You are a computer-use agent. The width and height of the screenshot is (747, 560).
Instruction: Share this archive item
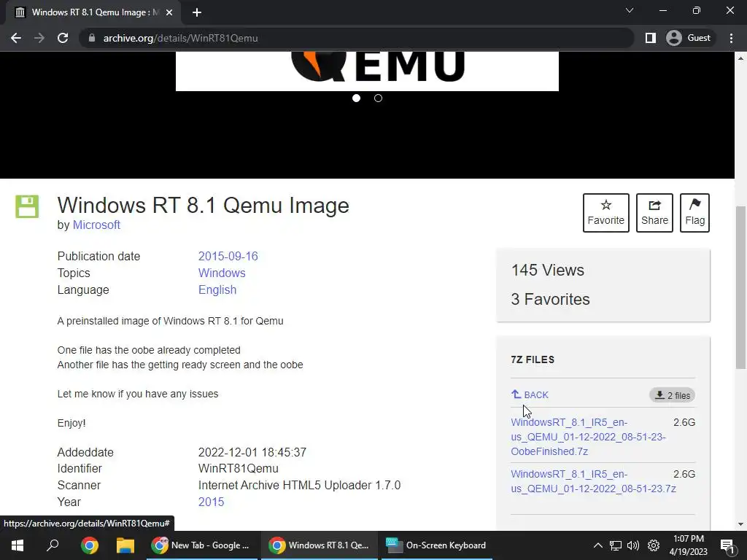654,213
